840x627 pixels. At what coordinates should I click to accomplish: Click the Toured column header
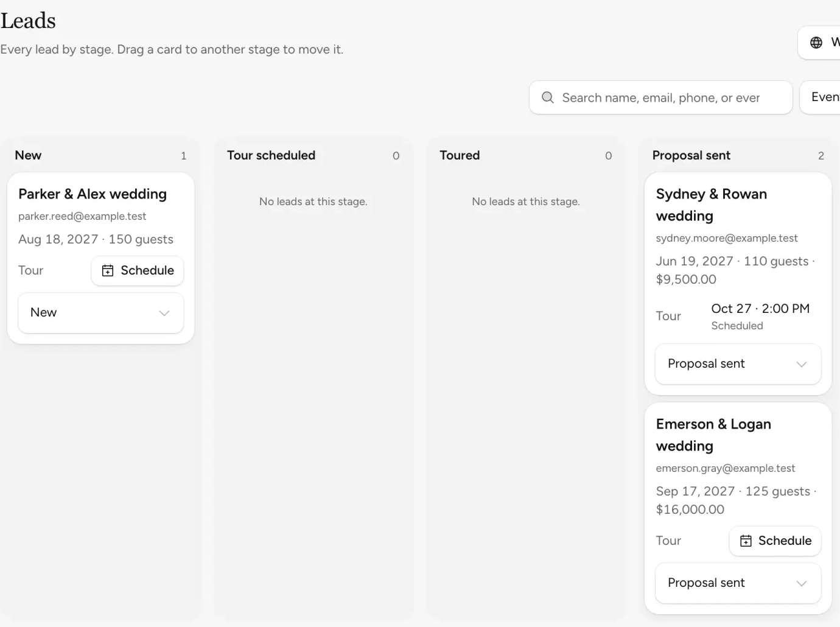coord(460,156)
